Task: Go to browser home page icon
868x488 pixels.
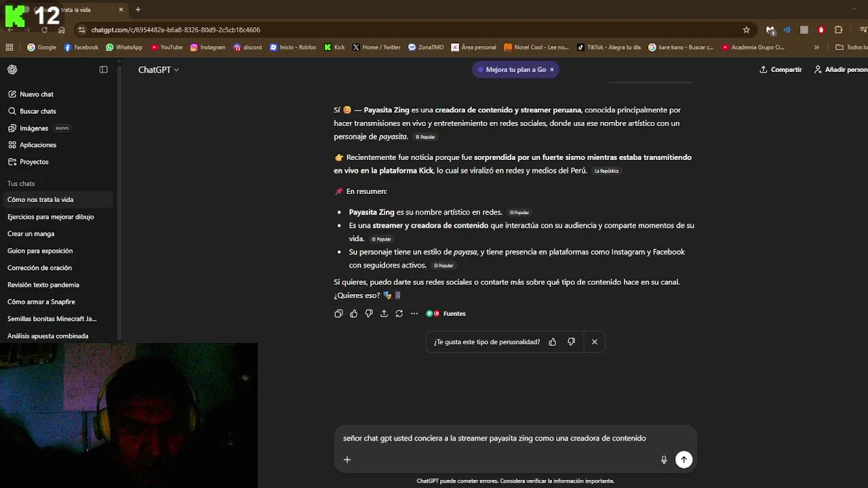Action: [61, 30]
